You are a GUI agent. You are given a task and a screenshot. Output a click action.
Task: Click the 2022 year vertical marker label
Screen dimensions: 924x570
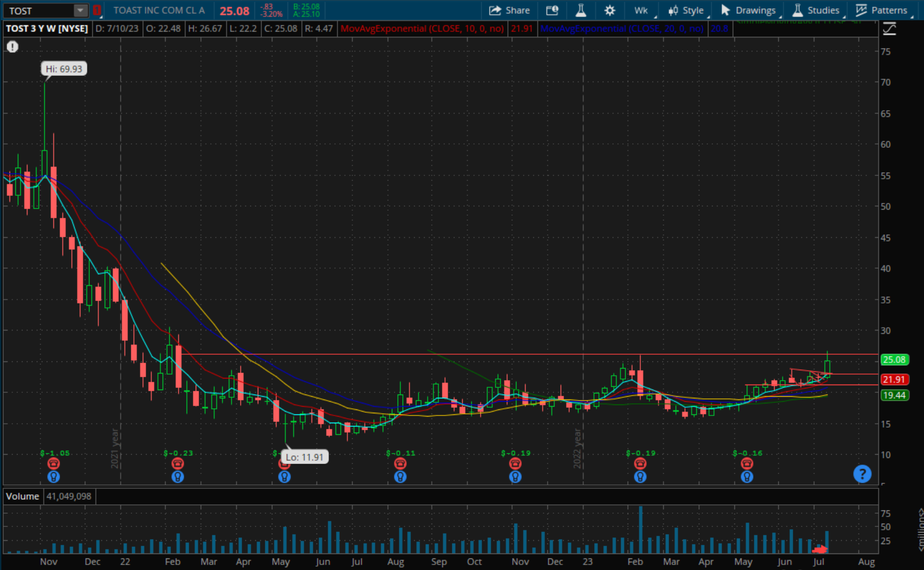578,449
